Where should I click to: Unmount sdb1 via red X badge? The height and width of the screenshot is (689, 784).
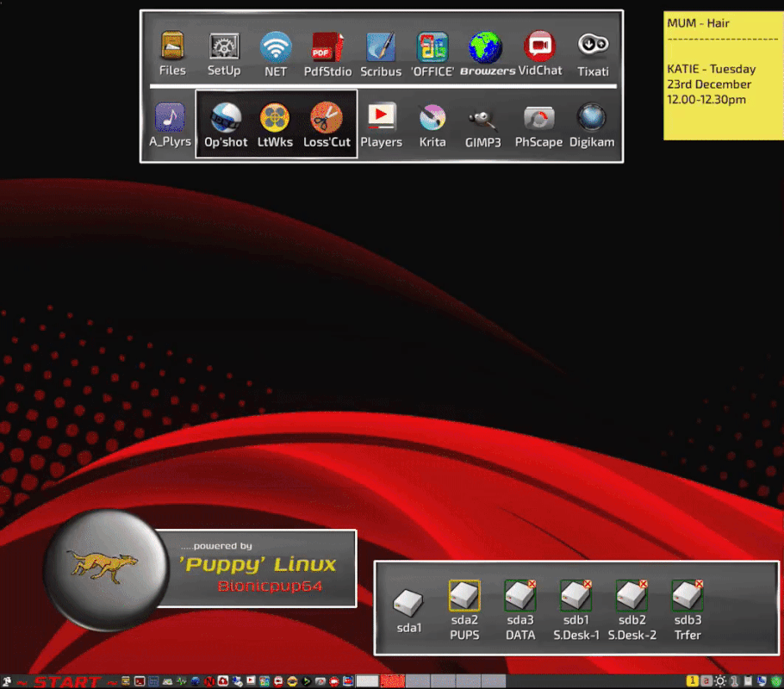pos(588,584)
